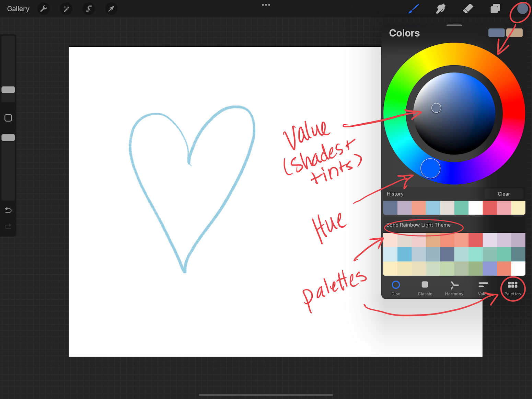Select the Disc color mode
532x399 pixels.
coord(395,288)
